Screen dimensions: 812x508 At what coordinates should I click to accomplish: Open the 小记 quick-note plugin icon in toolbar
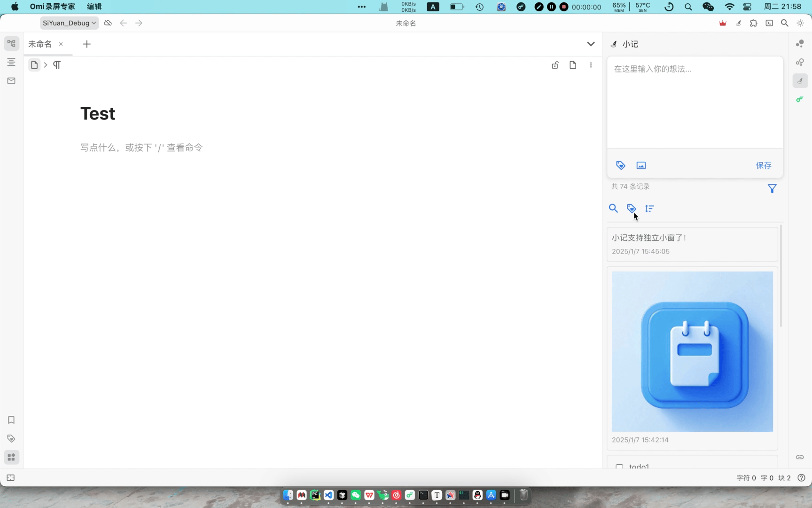[x=738, y=23]
